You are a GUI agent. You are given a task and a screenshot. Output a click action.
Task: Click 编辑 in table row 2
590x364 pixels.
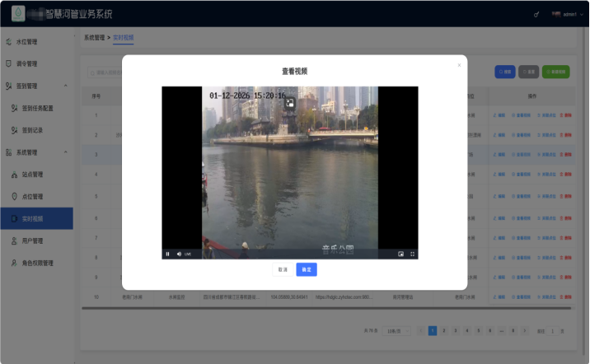[x=499, y=135]
